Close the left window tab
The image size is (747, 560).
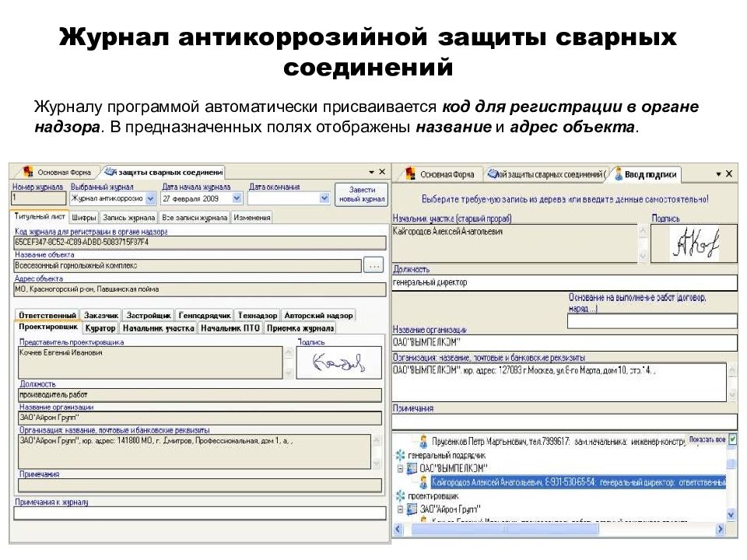[x=382, y=171]
